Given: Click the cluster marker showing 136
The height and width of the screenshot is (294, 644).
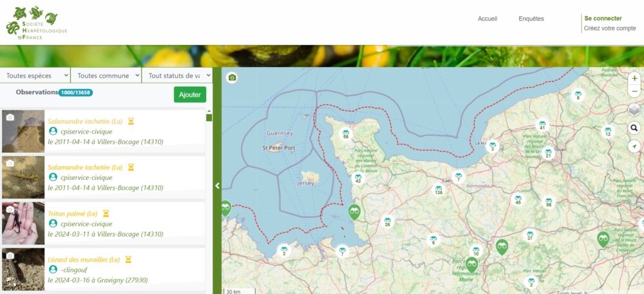Looking at the screenshot, I should coord(439,190).
